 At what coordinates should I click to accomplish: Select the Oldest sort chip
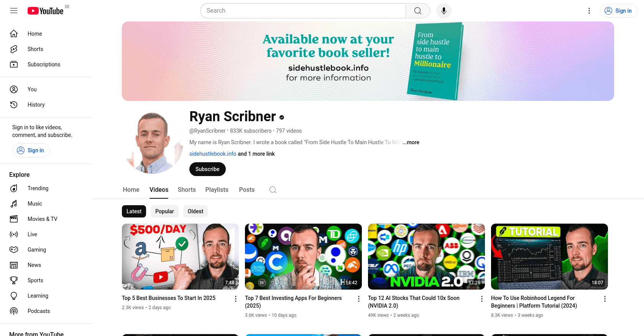coord(195,211)
